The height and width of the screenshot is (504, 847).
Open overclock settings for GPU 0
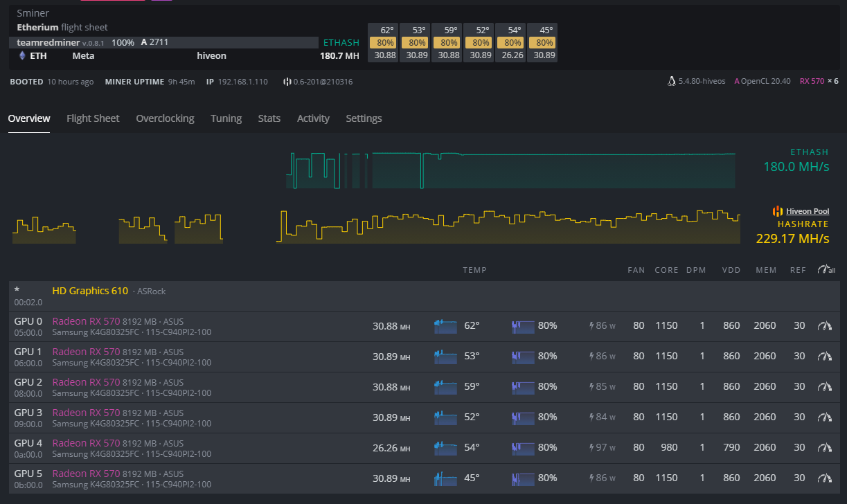point(824,326)
